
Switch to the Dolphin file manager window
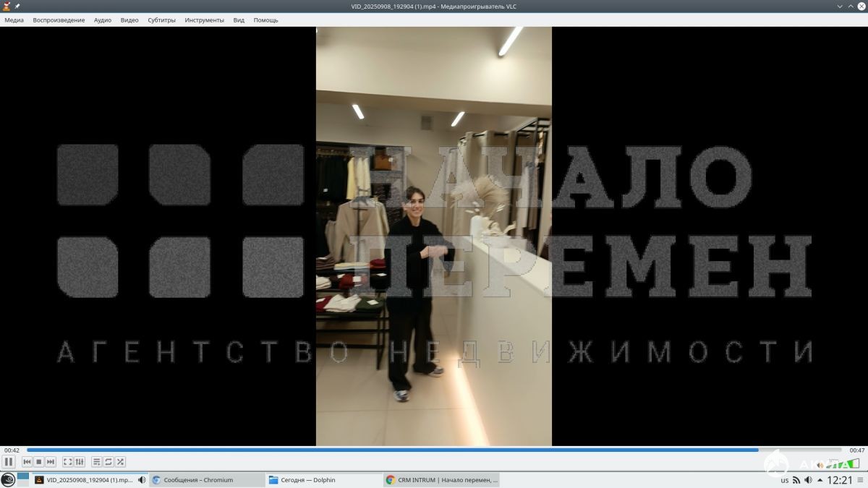pos(323,480)
